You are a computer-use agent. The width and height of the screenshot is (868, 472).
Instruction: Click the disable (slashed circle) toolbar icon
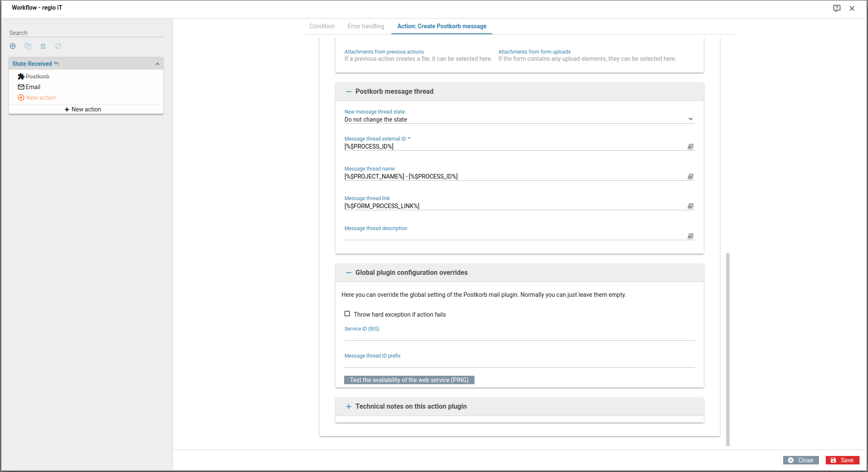point(58,46)
